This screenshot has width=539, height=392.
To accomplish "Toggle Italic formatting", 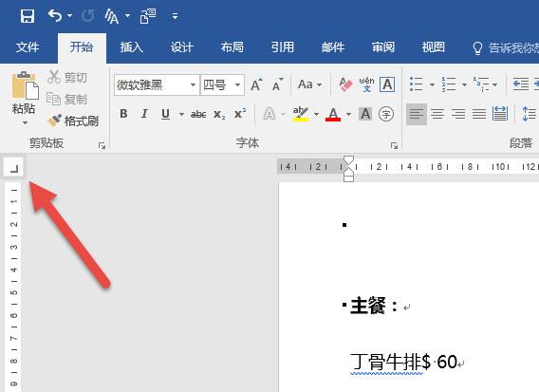I will tap(145, 114).
